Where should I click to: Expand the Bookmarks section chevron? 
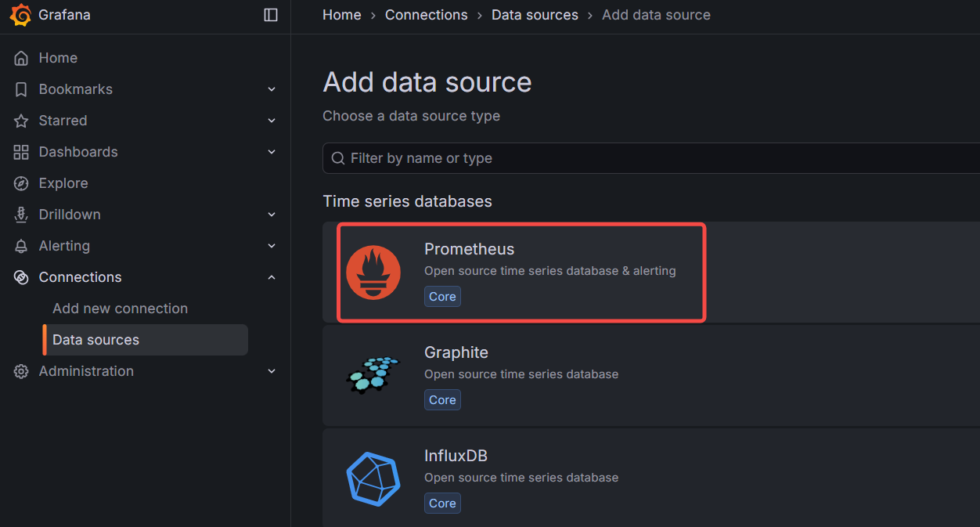tap(272, 89)
